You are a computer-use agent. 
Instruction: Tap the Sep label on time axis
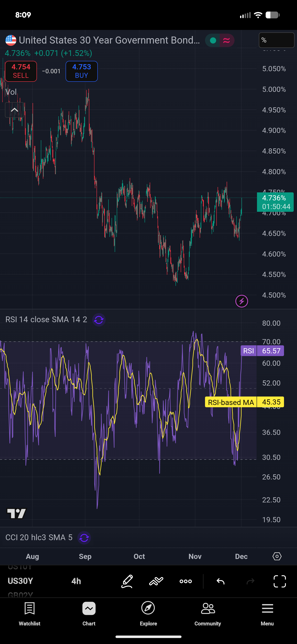(x=85, y=556)
